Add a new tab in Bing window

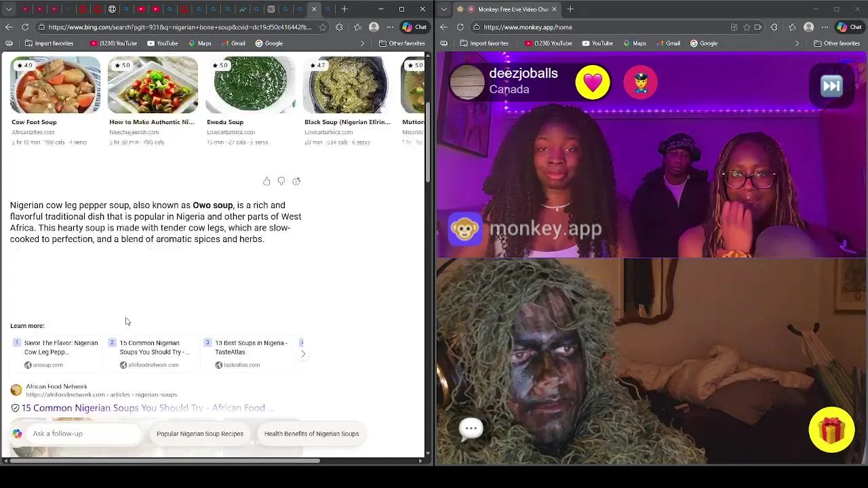click(344, 9)
